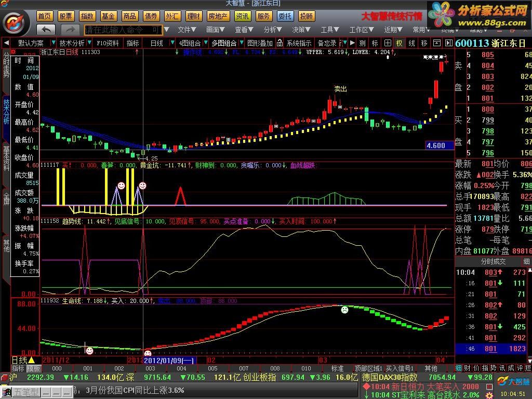This screenshot has width=532, height=399.
Task: Select the 讯 tab bottom right
Action: (x=502, y=368)
